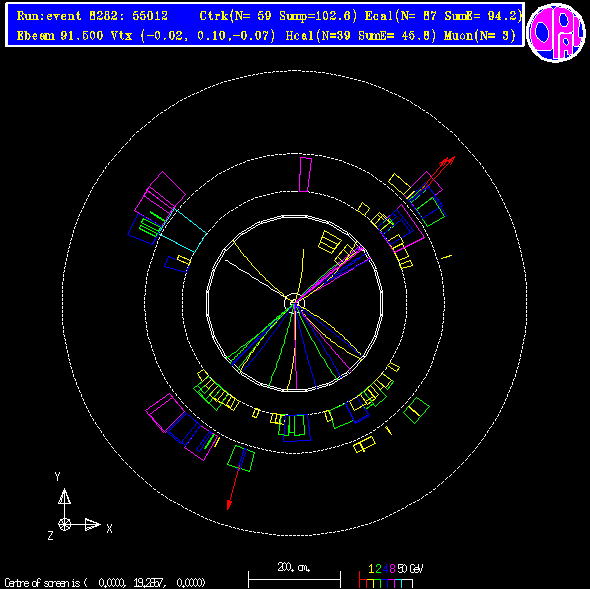Click the red muon arrowhead at upper right
Image resolution: width=590 pixels, height=589 pixels.
(448, 162)
